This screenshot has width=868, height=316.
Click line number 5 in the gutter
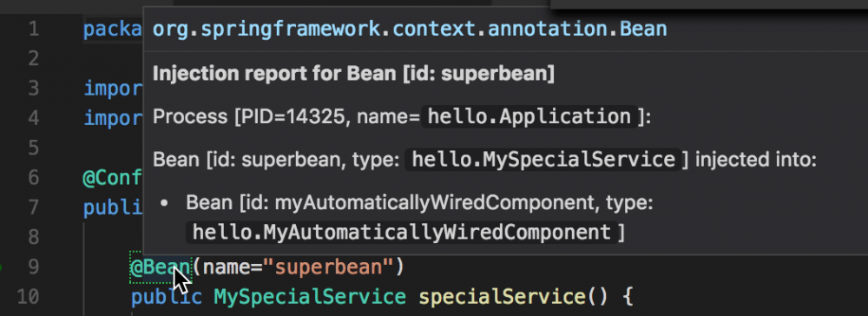(x=33, y=148)
